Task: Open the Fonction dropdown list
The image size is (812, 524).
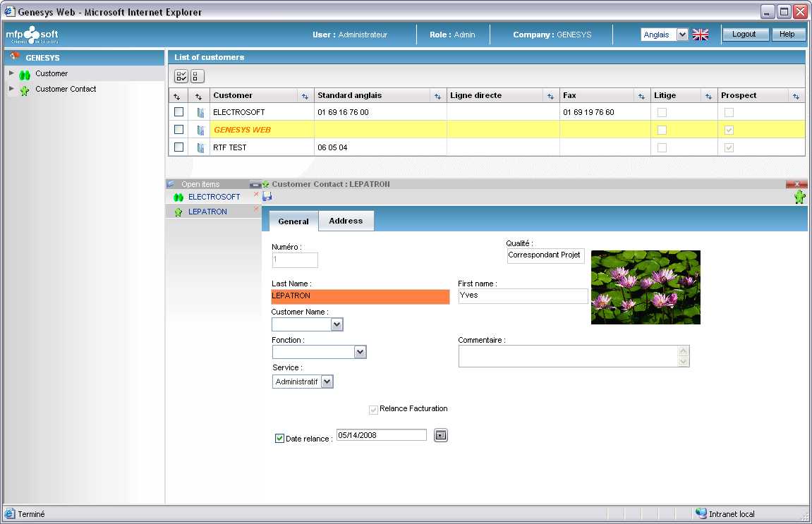Action: pyautogui.click(x=360, y=352)
